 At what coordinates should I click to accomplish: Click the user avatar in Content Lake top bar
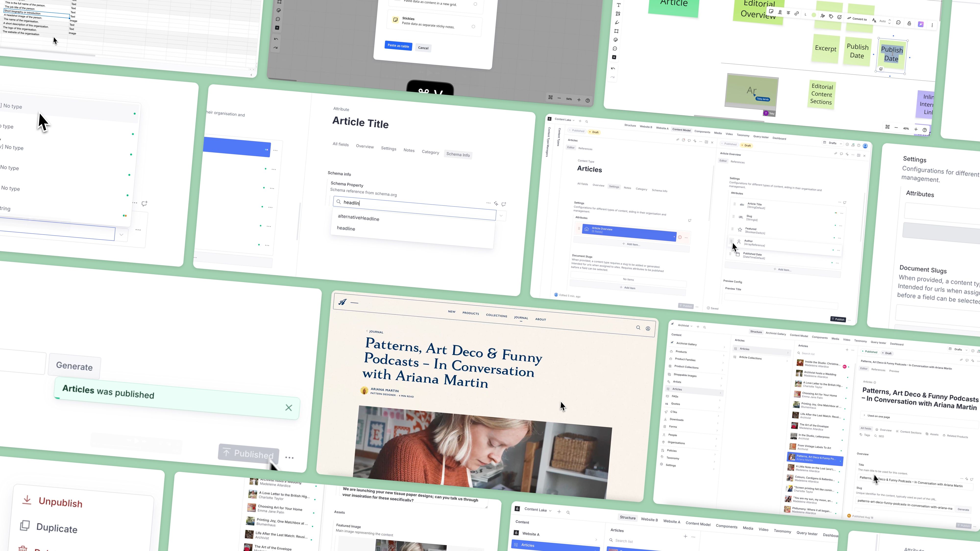tap(866, 146)
